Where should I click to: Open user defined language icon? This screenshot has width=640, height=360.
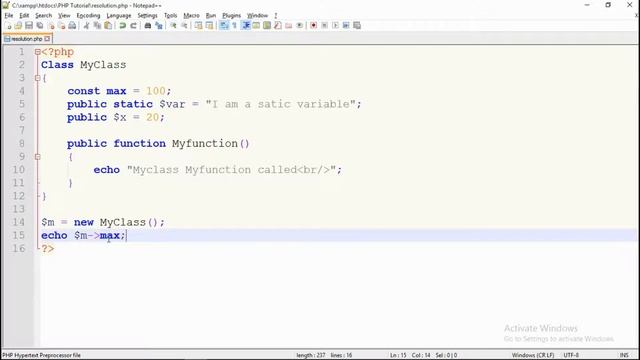point(256,25)
